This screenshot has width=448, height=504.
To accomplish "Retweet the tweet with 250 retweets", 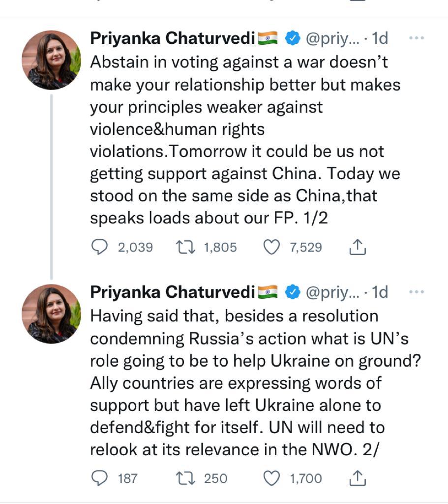I will click(185, 478).
